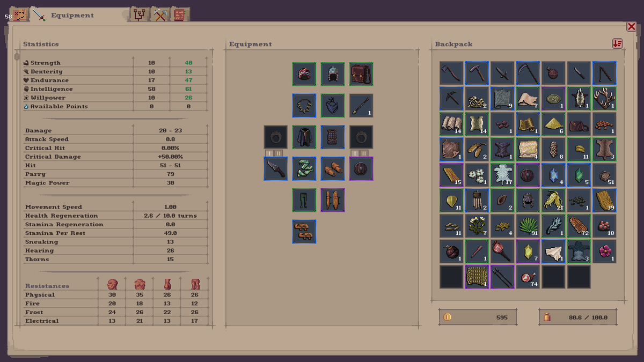Select the pink flower item
The image size is (644, 362).
point(604,252)
